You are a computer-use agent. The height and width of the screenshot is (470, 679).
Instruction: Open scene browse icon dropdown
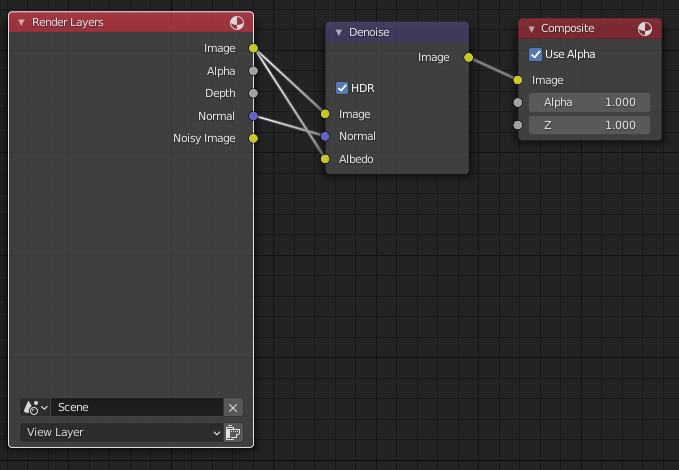point(36,407)
